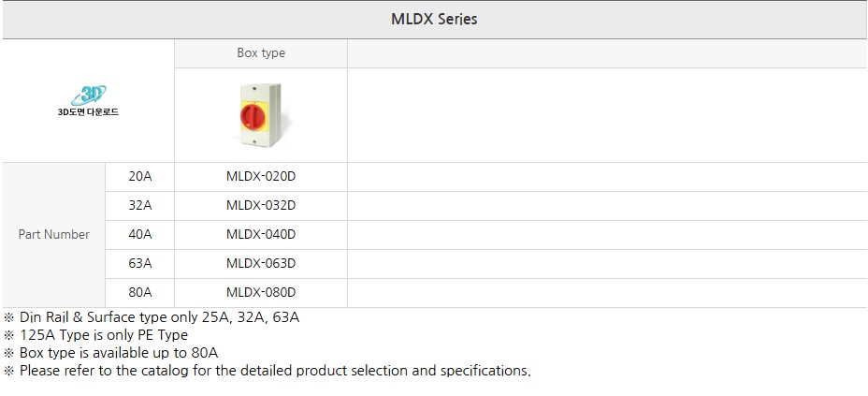This screenshot has height=396, width=868.
Task: Select the Box type column header
Action: (x=261, y=53)
